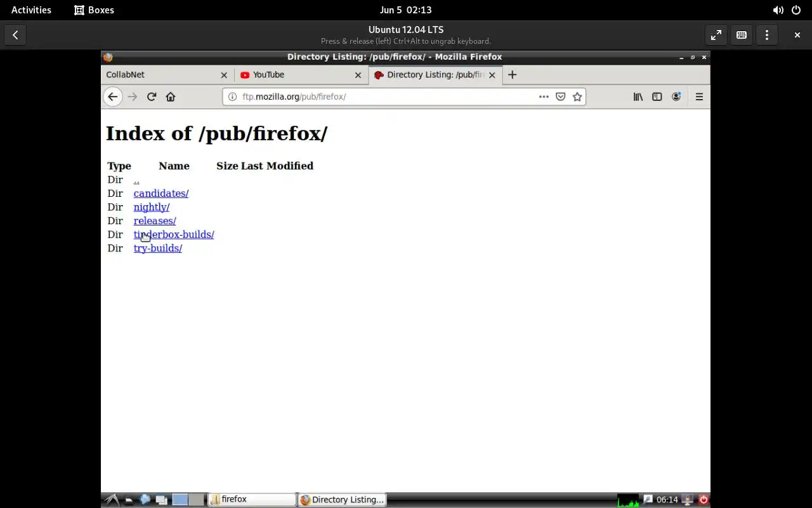Click the network status tray icon
812x508 pixels.
coord(688,500)
